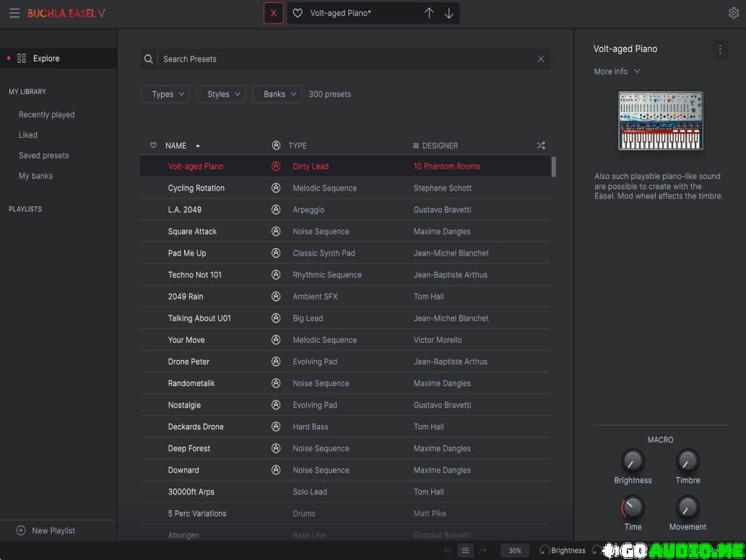This screenshot has width=746, height=560.
Task: Focus the Search Presets field
Action: [x=346, y=59]
